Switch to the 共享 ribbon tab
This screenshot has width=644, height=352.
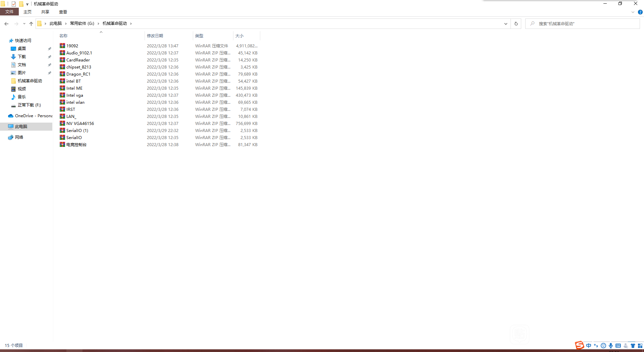(x=45, y=12)
